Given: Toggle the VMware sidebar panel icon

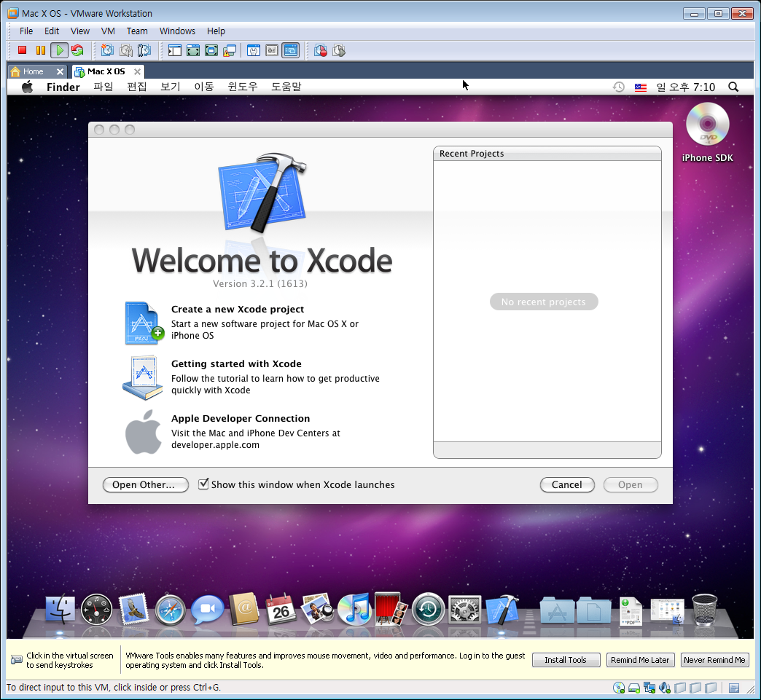Looking at the screenshot, I should (x=175, y=50).
